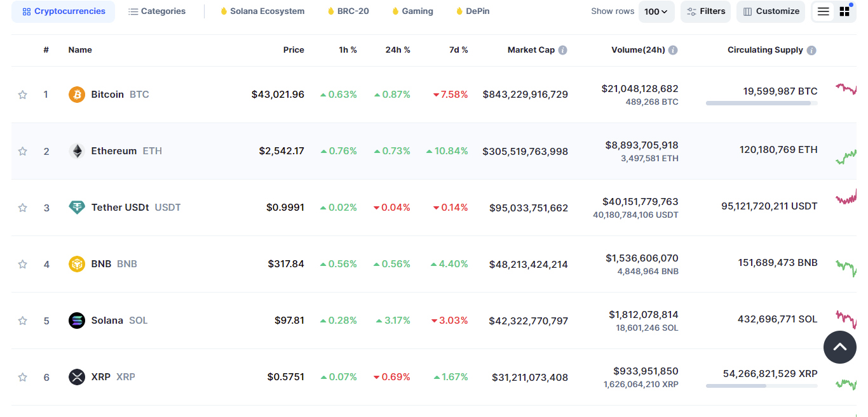Click the Ethereum coin logo
868x417 pixels.
(77, 151)
